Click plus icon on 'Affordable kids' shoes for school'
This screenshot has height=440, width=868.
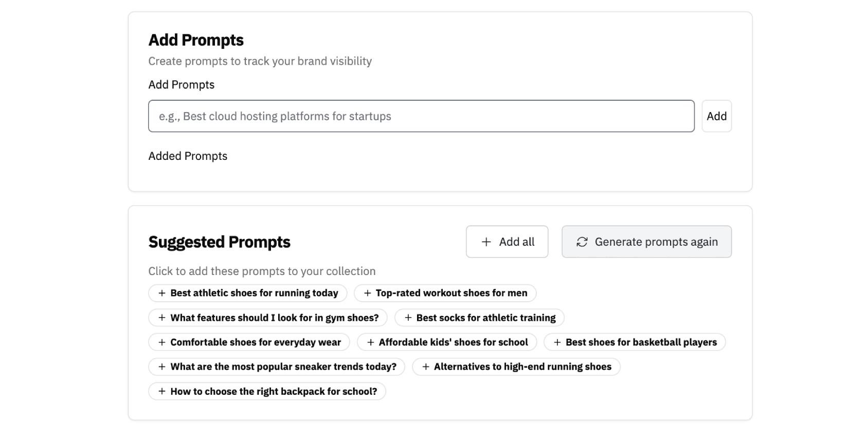[370, 342]
